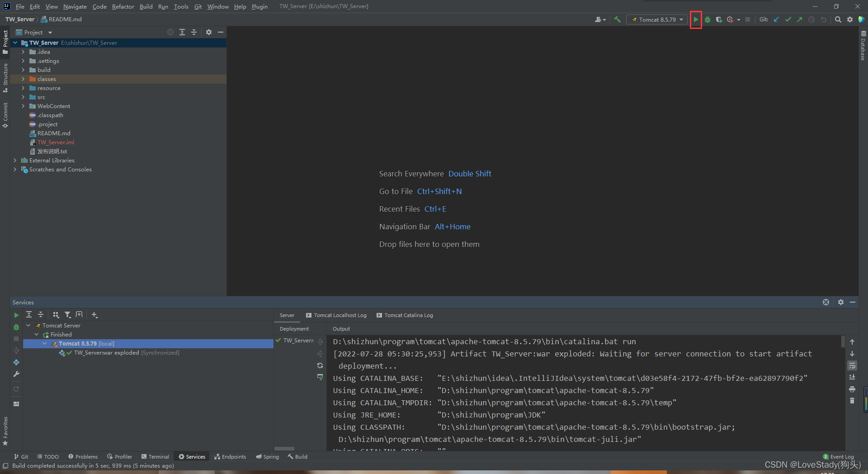Screen dimensions: 868x474
Task: Open the Database side panel
Action: (863, 45)
